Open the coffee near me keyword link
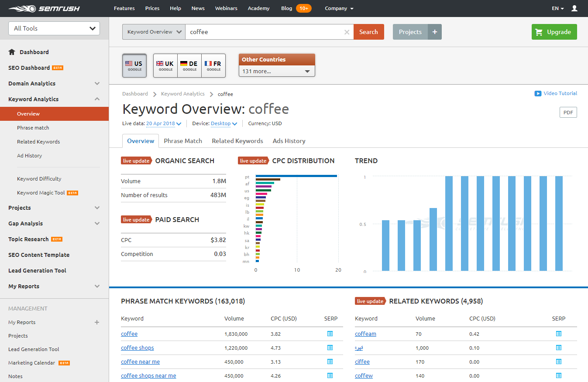This screenshot has width=588, height=382. [140, 362]
